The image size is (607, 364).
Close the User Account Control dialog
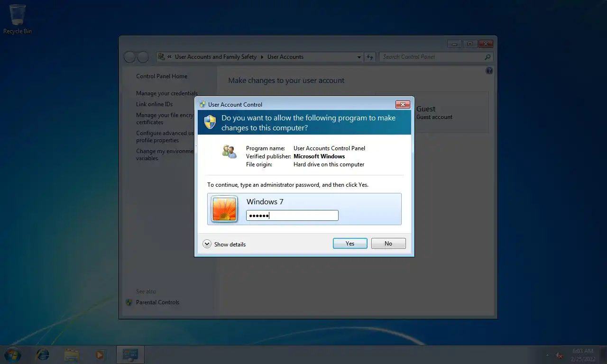pyautogui.click(x=403, y=104)
